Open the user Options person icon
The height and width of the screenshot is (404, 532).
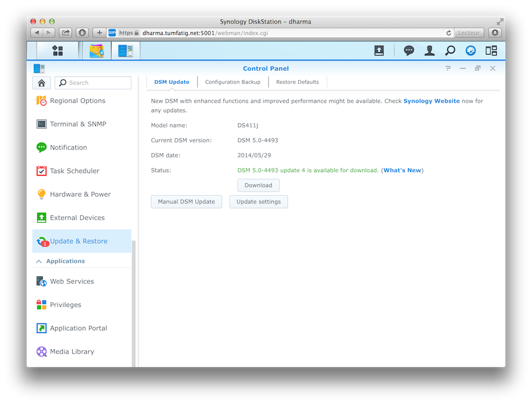[430, 50]
